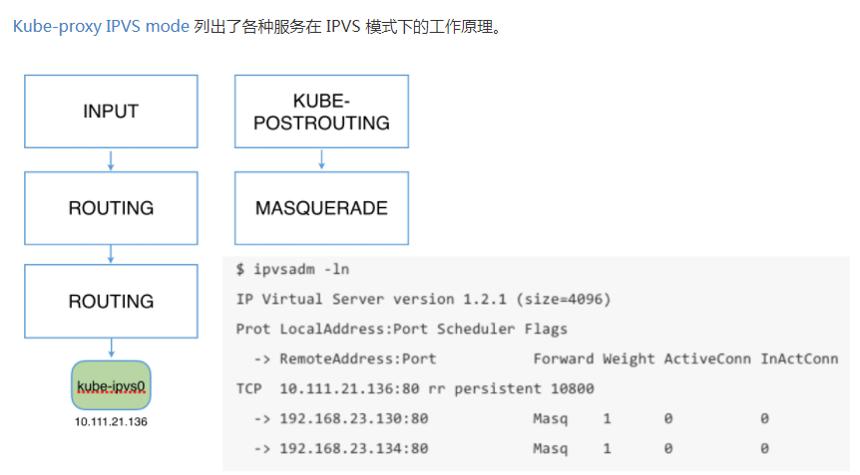Click the arrow between the two ROUTING boxes
Image resolution: width=860 pixels, height=475 pixels.
coord(111,255)
